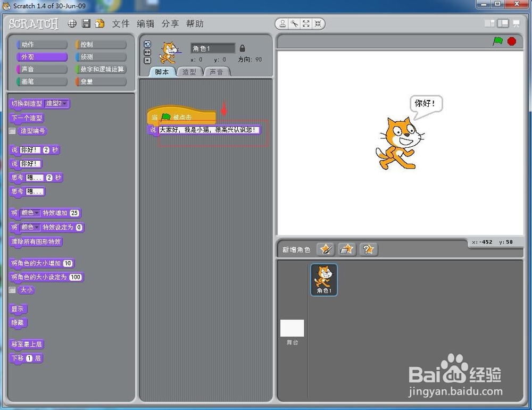Set rotation style to left-right flip
The width and height of the screenshot is (532, 410).
click(147, 52)
